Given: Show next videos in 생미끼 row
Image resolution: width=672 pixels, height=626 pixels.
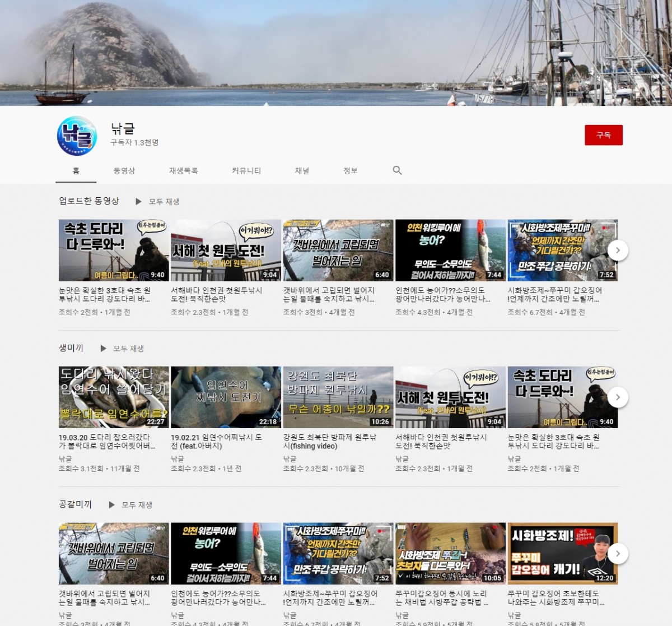Looking at the screenshot, I should [618, 397].
